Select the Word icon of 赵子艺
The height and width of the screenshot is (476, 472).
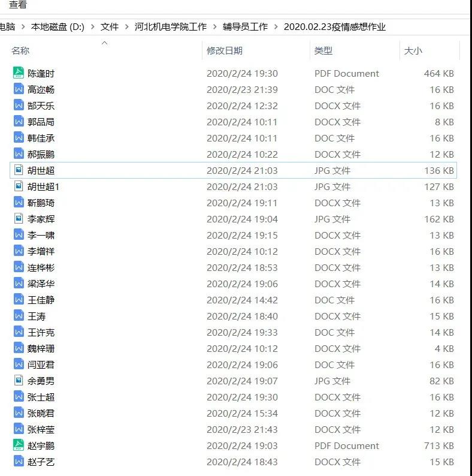(19, 462)
